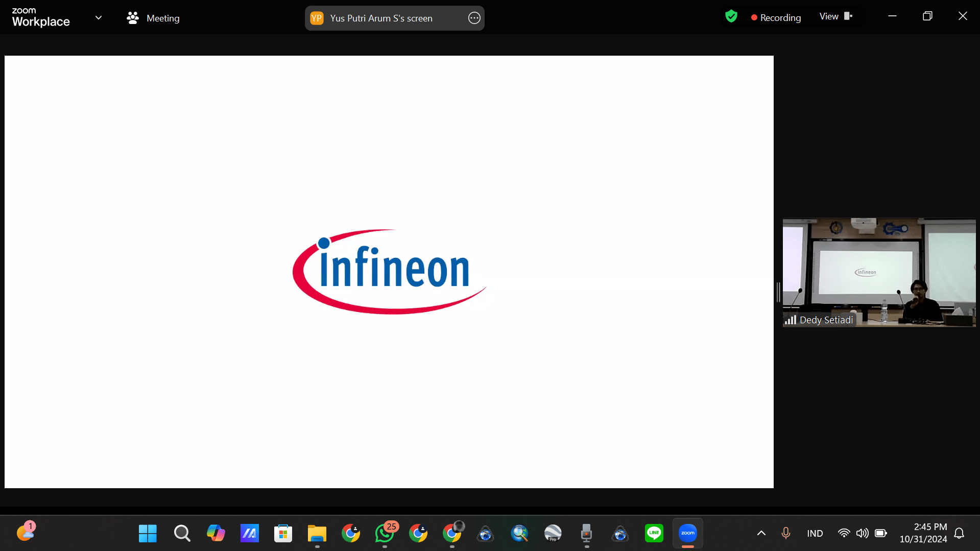This screenshot has width=980, height=551.
Task: Click the red Recording indicator
Action: tap(776, 17)
